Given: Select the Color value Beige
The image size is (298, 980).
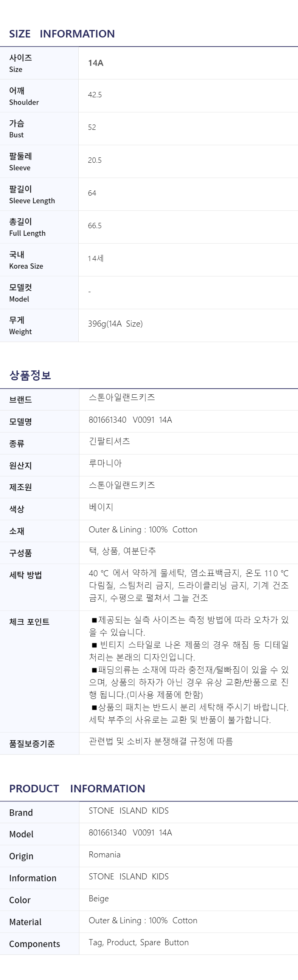Looking at the screenshot, I should click(99, 899).
